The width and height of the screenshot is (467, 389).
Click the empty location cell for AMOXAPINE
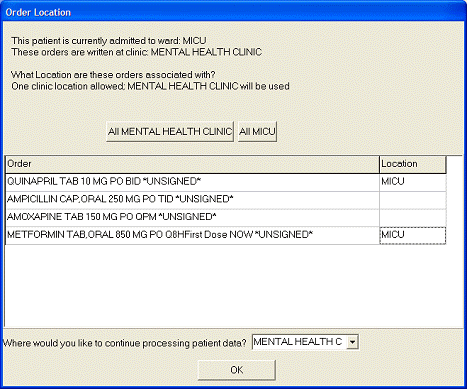click(x=413, y=217)
